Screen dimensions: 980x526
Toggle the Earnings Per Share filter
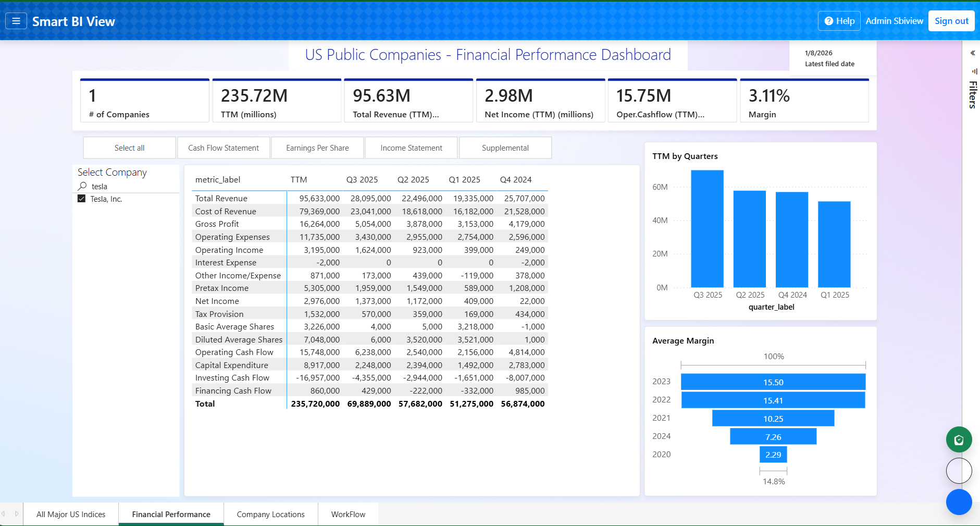(317, 148)
